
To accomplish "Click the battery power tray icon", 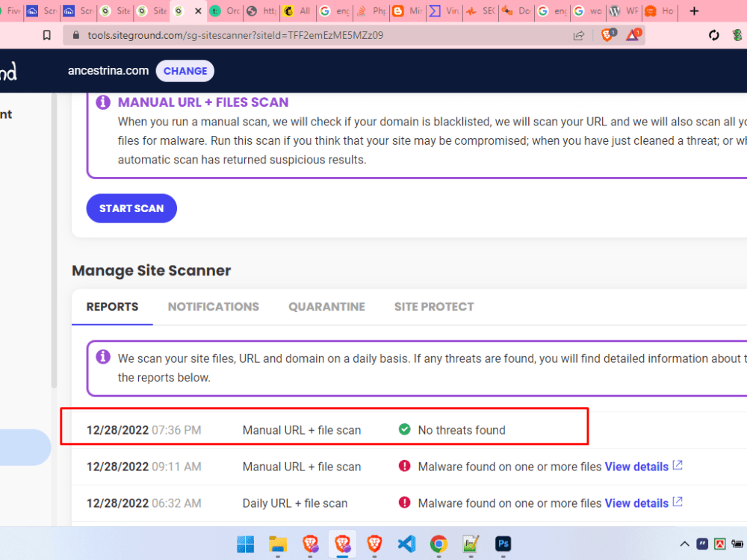I will (737, 544).
